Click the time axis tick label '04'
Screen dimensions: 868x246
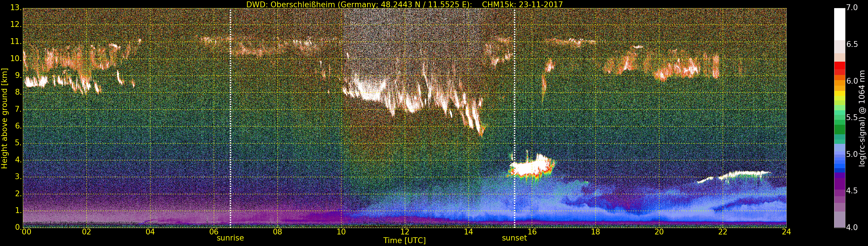point(150,232)
